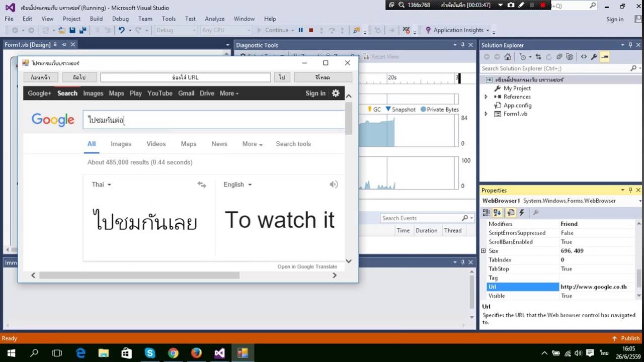Click the Application Insights lightbulb icon
The width and height of the screenshot is (644, 362).
point(428,30)
